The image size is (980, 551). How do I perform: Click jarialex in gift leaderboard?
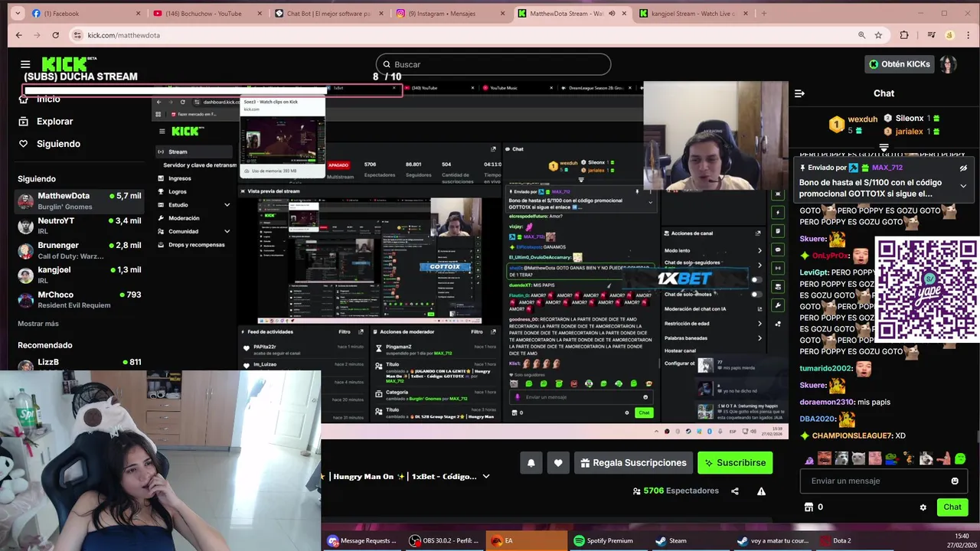click(x=910, y=132)
